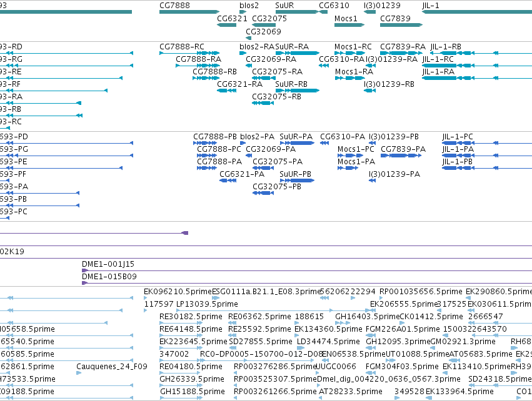
Task: Select protein Mocs1-PA
Action: (356, 162)
